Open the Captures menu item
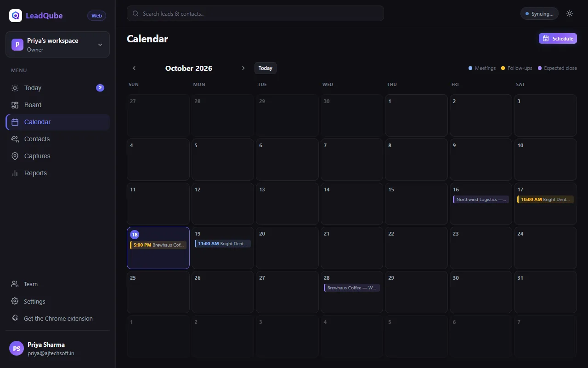 point(58,156)
